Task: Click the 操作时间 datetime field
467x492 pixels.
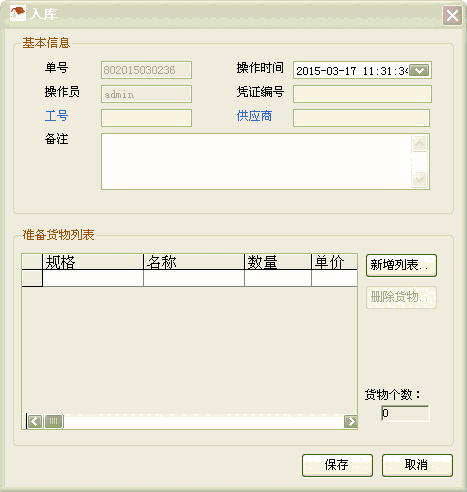Action: pos(362,70)
